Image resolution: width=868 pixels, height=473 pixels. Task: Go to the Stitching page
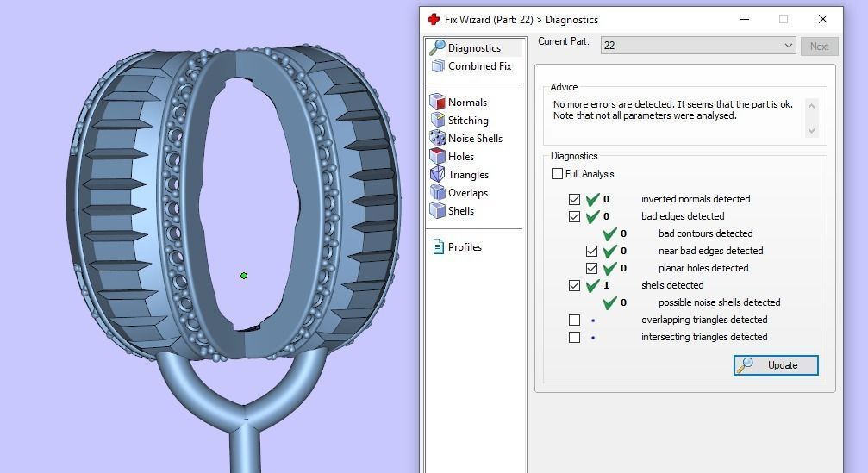468,120
